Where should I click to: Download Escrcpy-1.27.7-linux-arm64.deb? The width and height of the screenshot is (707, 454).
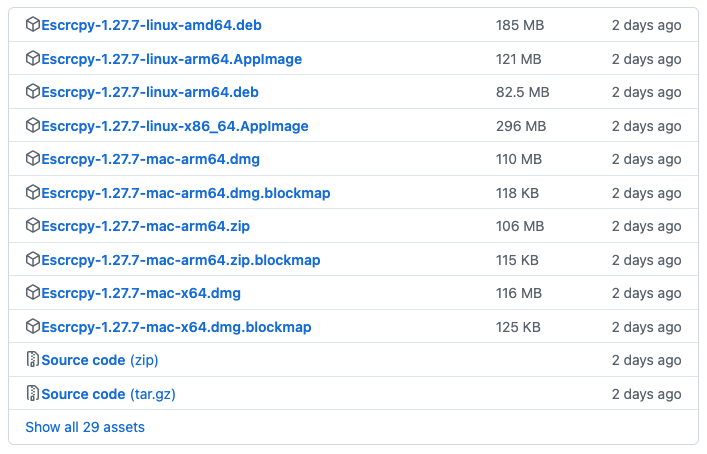(x=150, y=92)
